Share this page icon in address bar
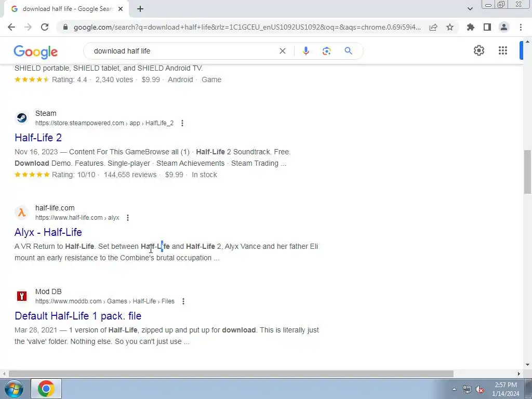Screen dimensions: 532x399 (x=433, y=27)
